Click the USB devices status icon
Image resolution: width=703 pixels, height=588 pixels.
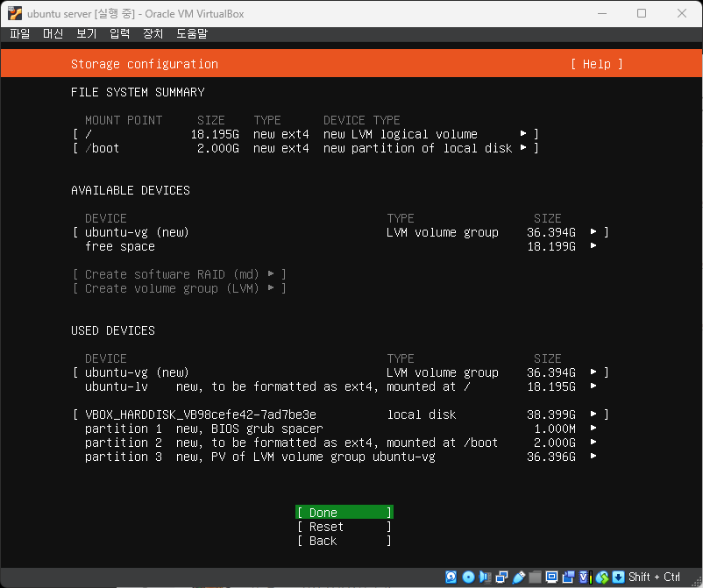pyautogui.click(x=518, y=577)
